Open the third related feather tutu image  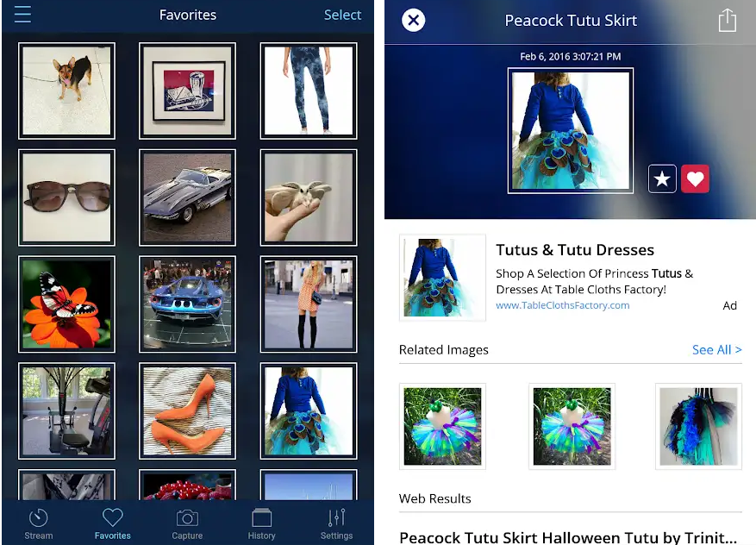(698, 426)
